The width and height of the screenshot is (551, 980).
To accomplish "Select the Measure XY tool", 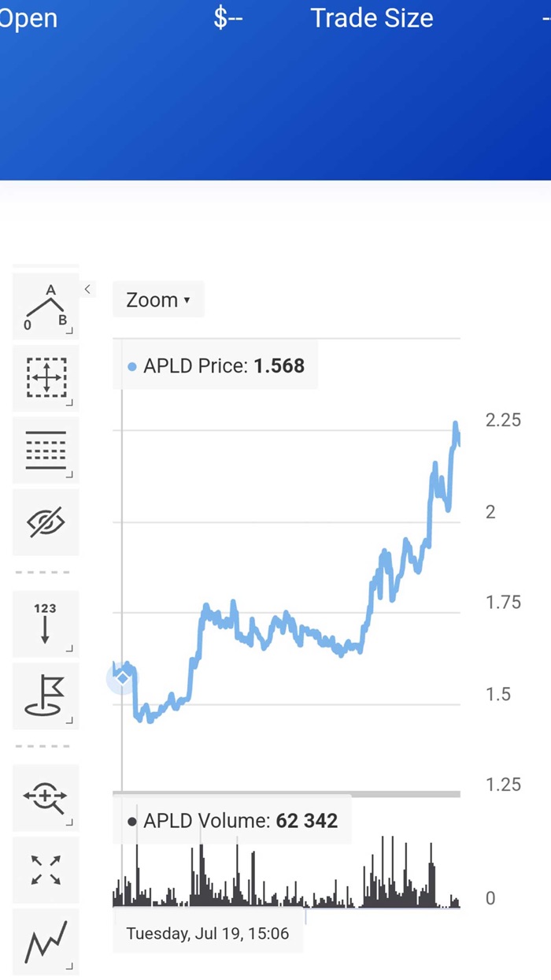I will [x=46, y=377].
